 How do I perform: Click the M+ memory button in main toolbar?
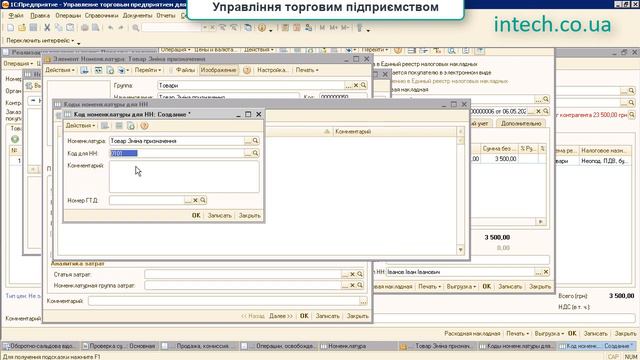pyautogui.click(x=333, y=28)
